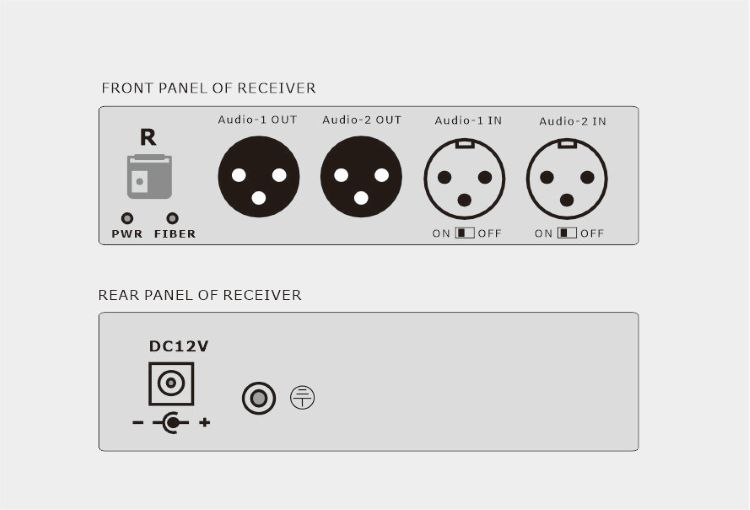The height and width of the screenshot is (510, 750).
Task: Select the Audio-2 IN XLR socket
Action: click(567, 179)
